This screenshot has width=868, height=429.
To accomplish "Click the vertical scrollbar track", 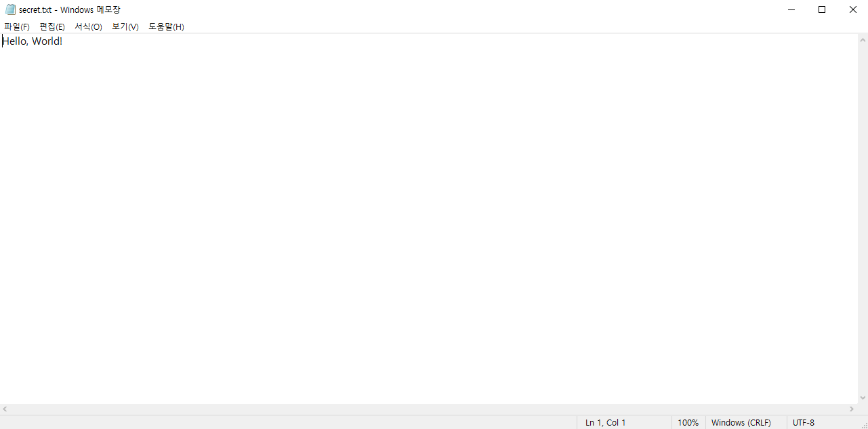I will [x=863, y=218].
